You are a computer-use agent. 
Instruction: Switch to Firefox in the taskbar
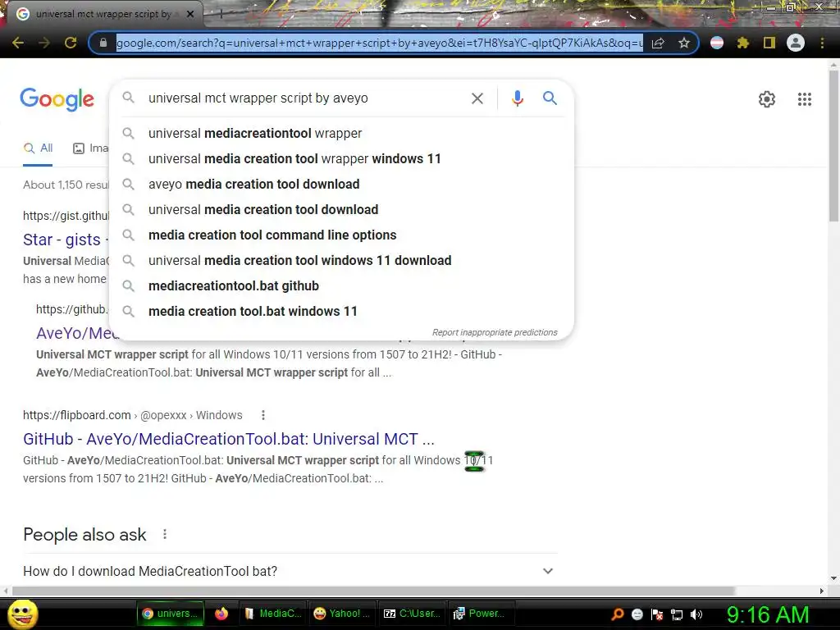pyautogui.click(x=221, y=614)
